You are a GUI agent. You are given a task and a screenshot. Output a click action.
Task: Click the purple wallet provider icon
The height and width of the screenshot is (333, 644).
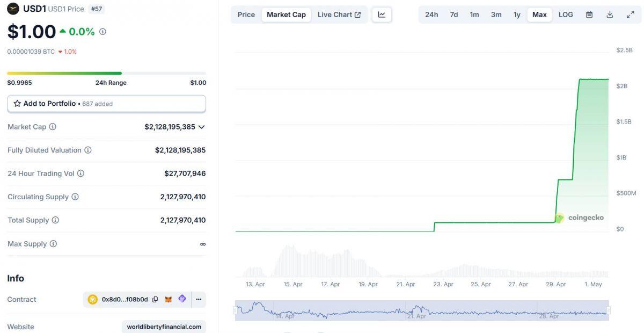pos(181,299)
